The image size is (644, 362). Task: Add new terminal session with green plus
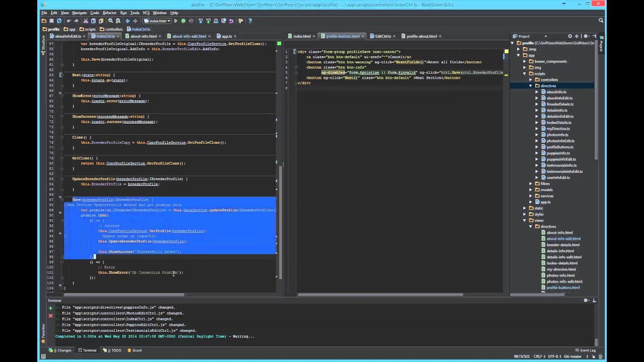tap(50, 307)
